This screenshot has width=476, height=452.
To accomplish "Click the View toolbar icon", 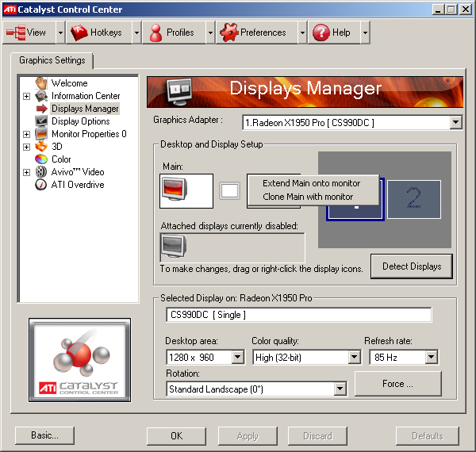I will click(16, 33).
